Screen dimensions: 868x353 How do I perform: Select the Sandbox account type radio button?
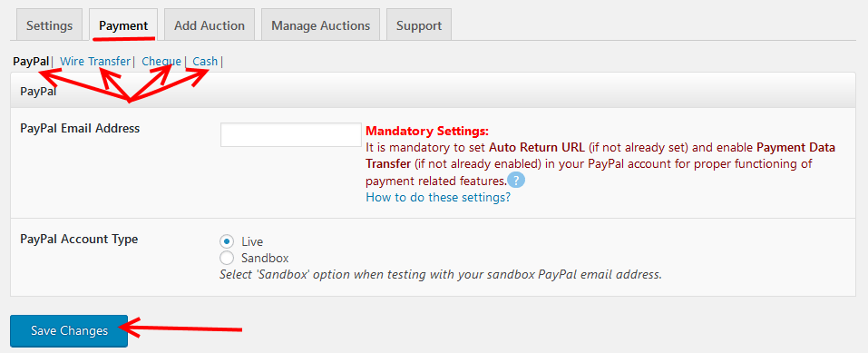click(x=227, y=258)
